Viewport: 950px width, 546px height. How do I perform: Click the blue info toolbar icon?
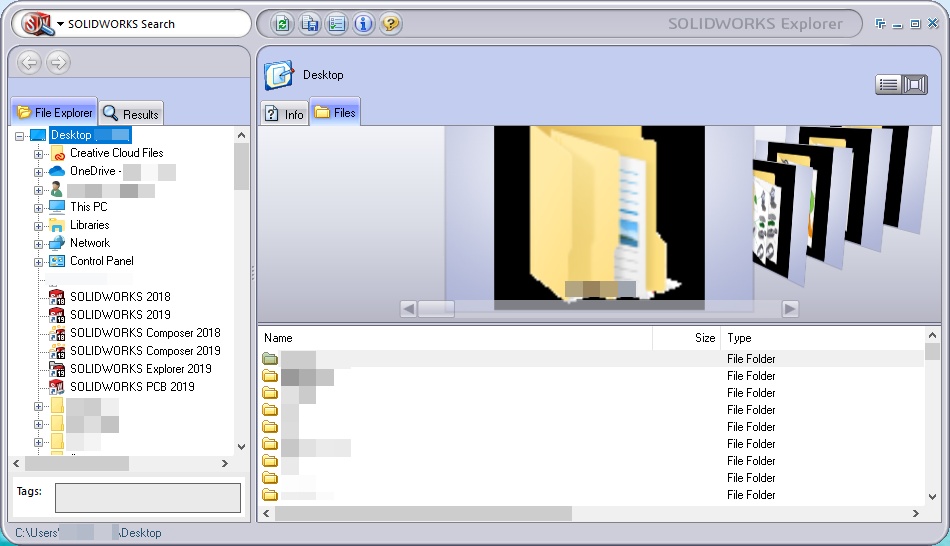364,24
